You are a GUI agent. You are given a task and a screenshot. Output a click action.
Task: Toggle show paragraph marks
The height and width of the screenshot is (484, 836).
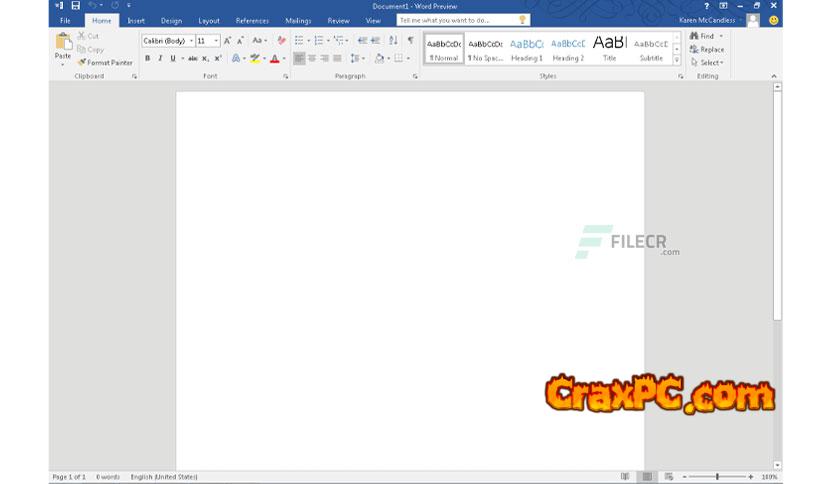[x=411, y=41]
